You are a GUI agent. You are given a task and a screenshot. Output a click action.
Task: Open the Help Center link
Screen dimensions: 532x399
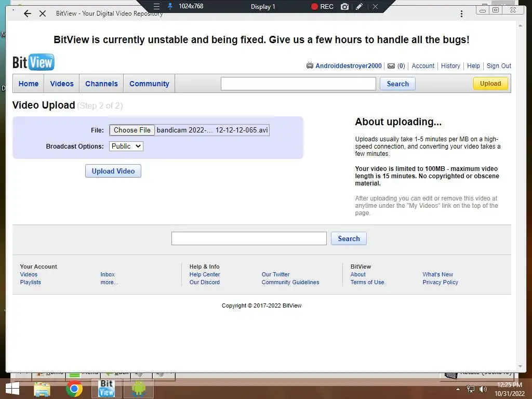tap(205, 274)
